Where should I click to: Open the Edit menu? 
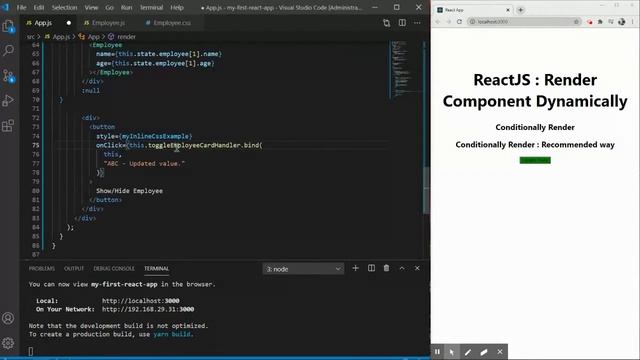[x=39, y=7]
